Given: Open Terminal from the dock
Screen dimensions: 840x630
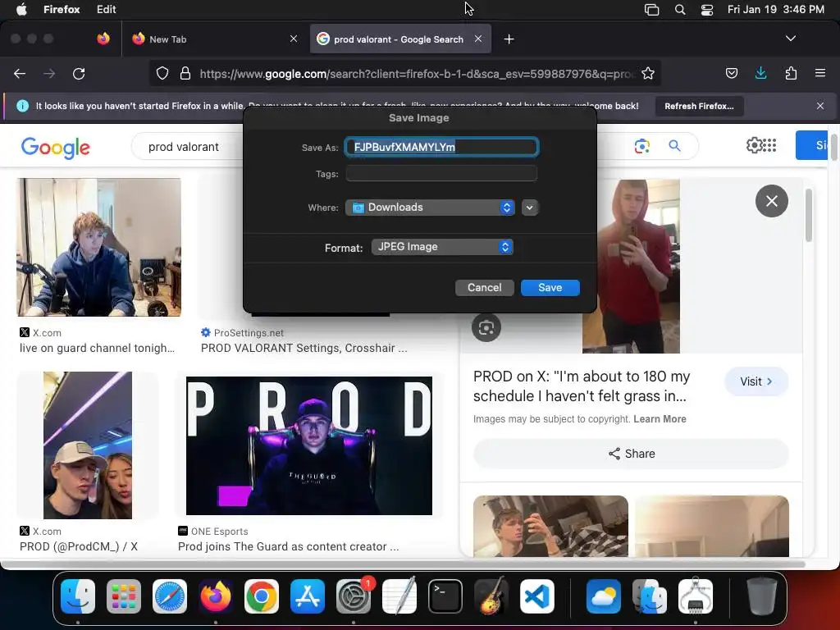Looking at the screenshot, I should tap(445, 596).
